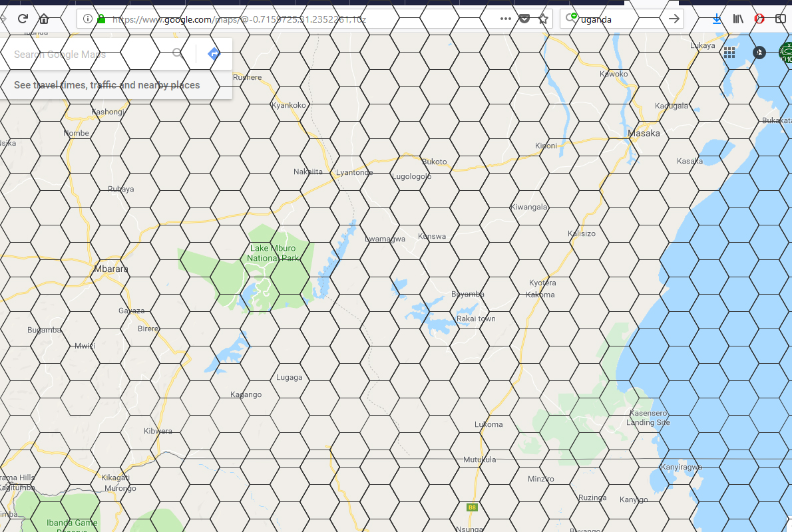Screen dimensions: 792x532
Task: Open the page actions three-dot menu
Action: [x=505, y=19]
